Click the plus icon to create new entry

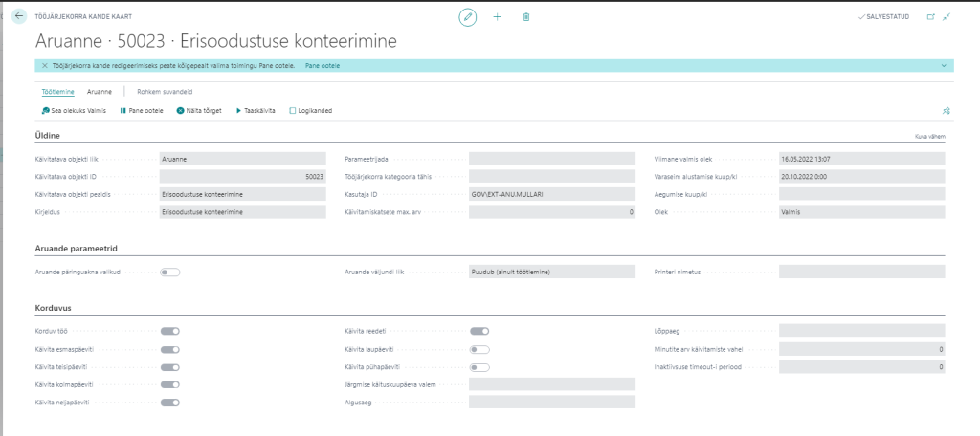[x=497, y=17]
